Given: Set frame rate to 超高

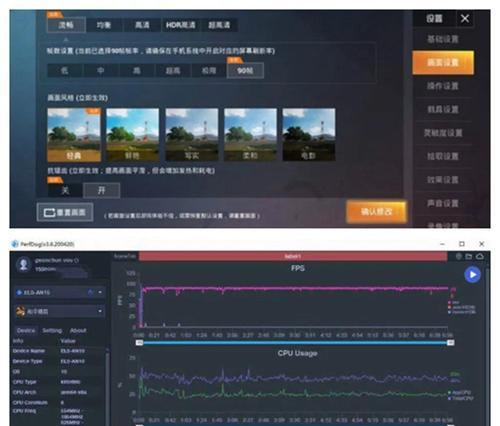Looking at the screenshot, I should point(173,71).
